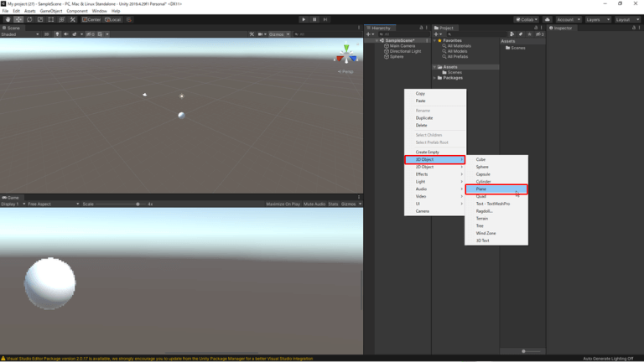Open the Collab dropdown
644x362 pixels.
click(x=527, y=19)
